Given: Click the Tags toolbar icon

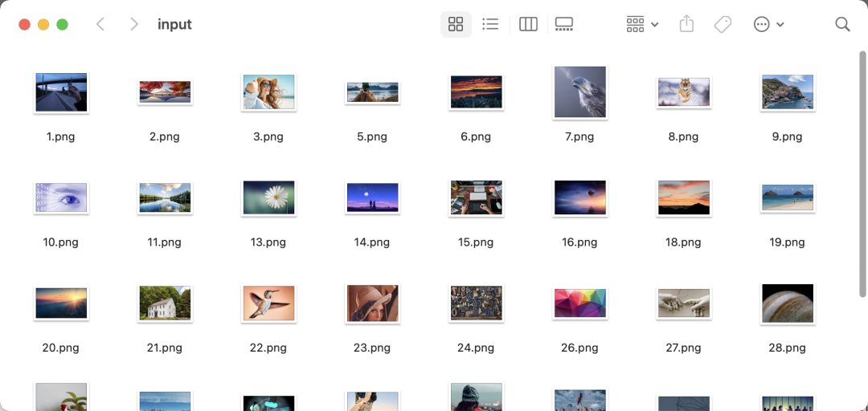Looking at the screenshot, I should point(723,24).
